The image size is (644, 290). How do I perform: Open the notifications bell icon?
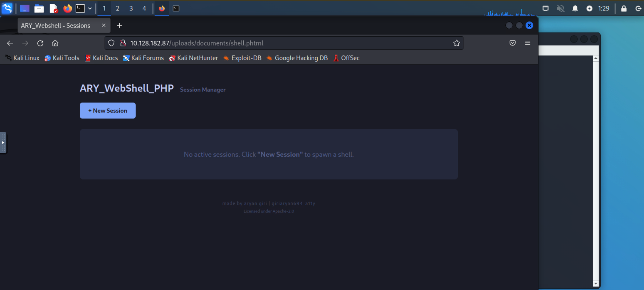click(575, 8)
